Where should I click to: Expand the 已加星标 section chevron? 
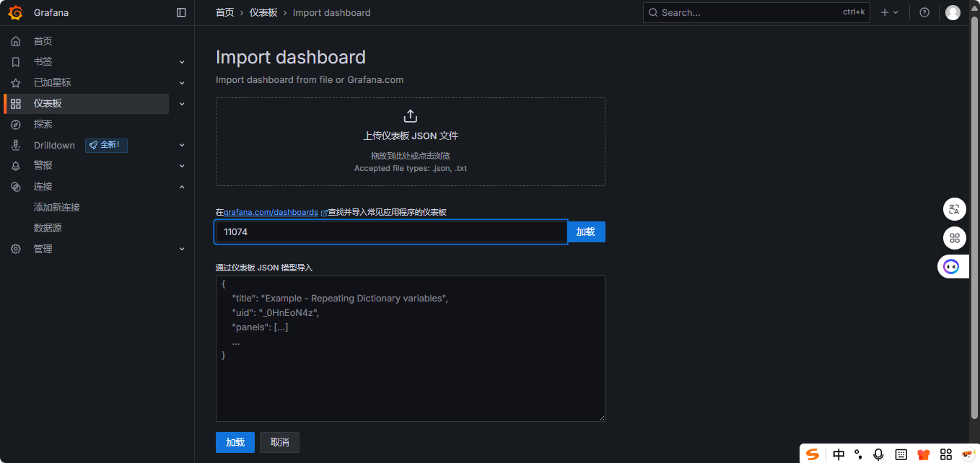[182, 83]
